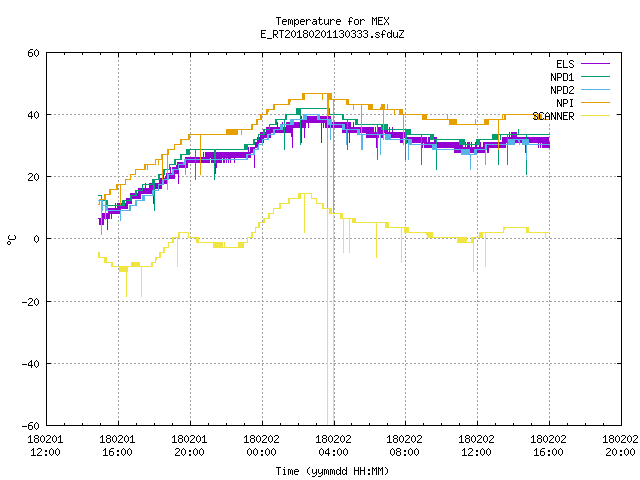Click the y-axis label -20
The image size is (640, 480).
coord(31,302)
